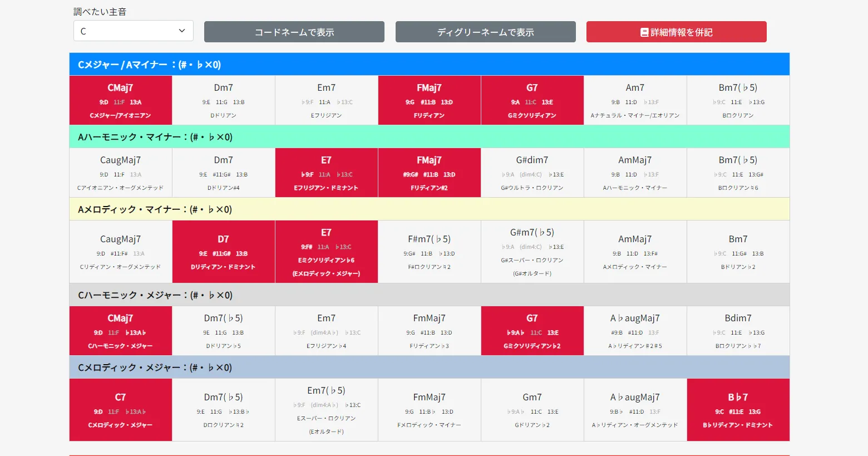Select the Bdim7 chord cell
Viewport: 868px width, 456px height.
click(x=738, y=331)
